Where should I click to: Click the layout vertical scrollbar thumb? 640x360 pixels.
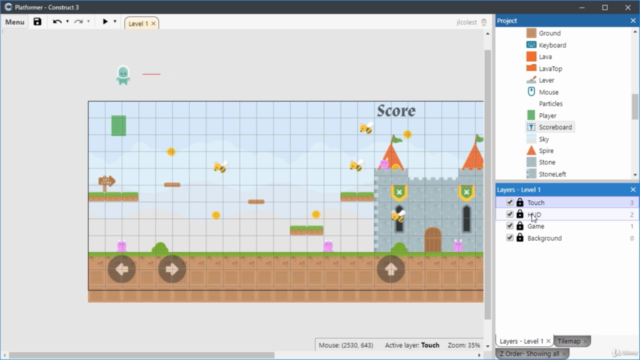pyautogui.click(x=487, y=184)
